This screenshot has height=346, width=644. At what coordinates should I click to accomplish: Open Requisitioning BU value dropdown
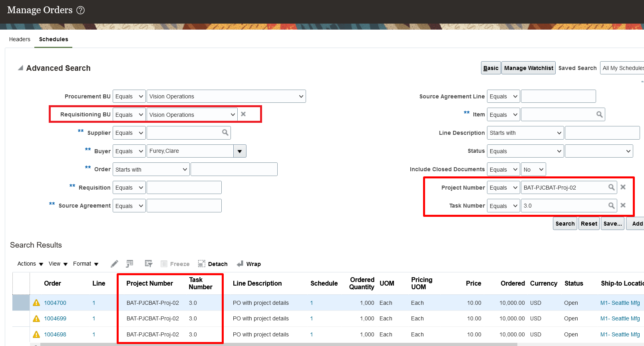[x=192, y=114]
